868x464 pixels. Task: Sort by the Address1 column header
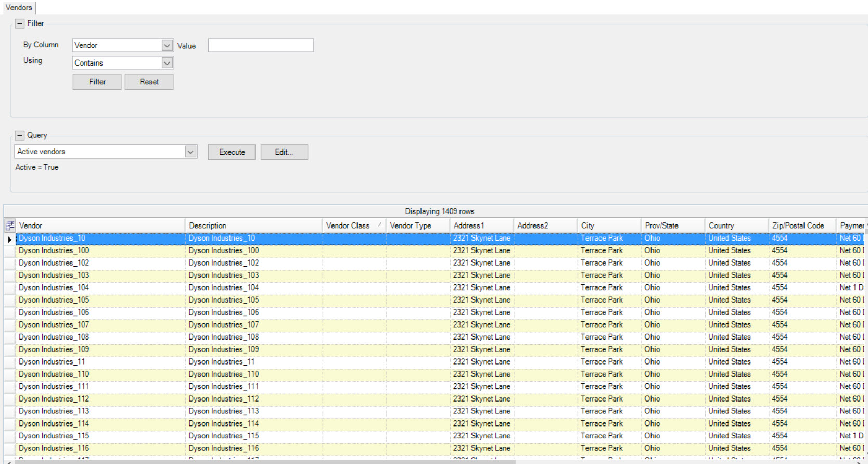(482, 225)
